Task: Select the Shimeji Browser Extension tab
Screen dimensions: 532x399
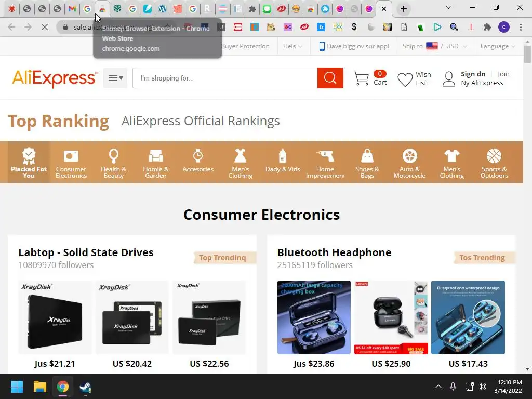Action: (102, 9)
